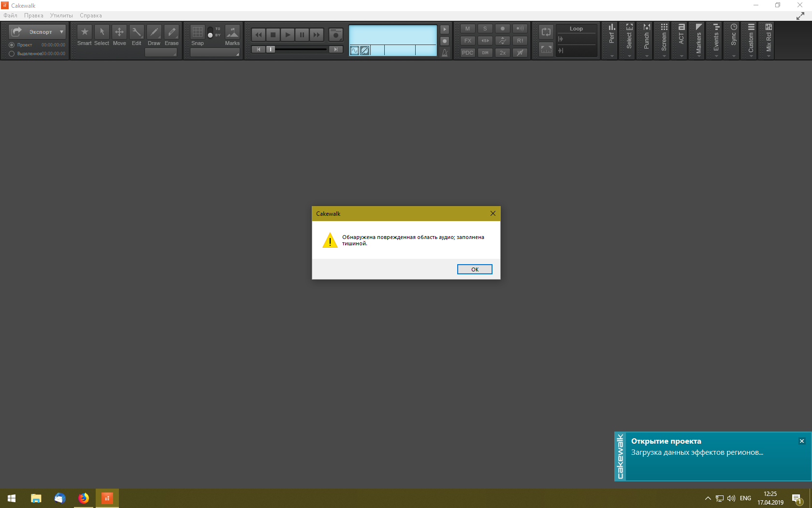Screen dimensions: 812x508
Task: Toggle global Solo (S) button
Action: tap(485, 29)
